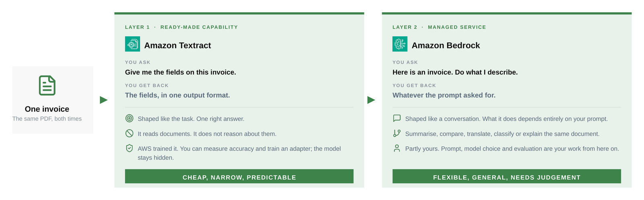The width and height of the screenshot is (644, 200).
Task: Click the arrow between invoice and Textract
Action: pyautogui.click(x=103, y=100)
